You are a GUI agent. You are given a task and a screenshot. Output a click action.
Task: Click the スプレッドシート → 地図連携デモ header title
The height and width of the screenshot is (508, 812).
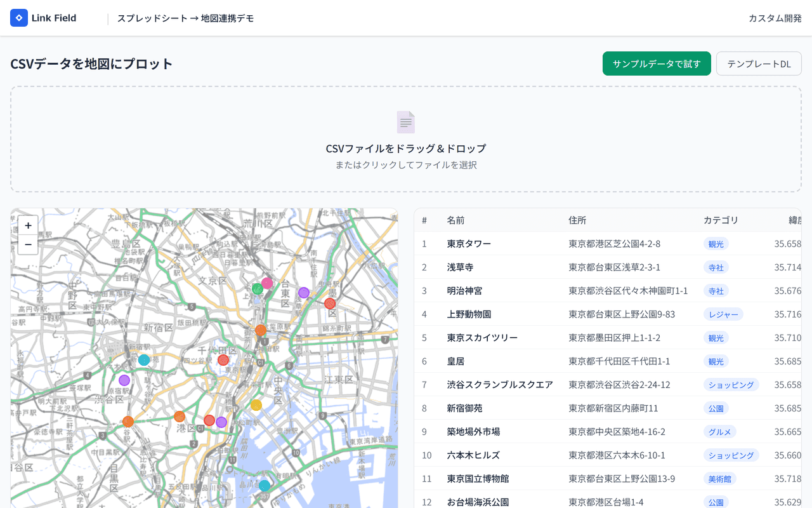click(x=185, y=18)
